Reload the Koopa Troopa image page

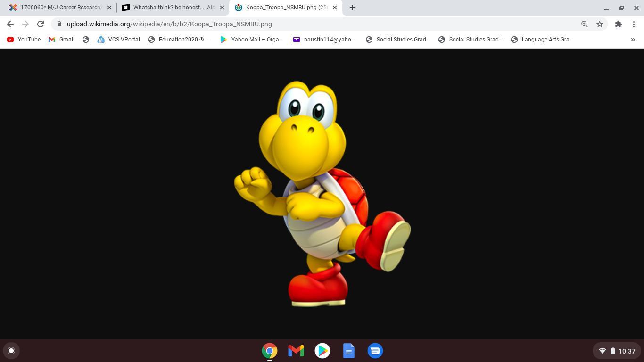[41, 24]
